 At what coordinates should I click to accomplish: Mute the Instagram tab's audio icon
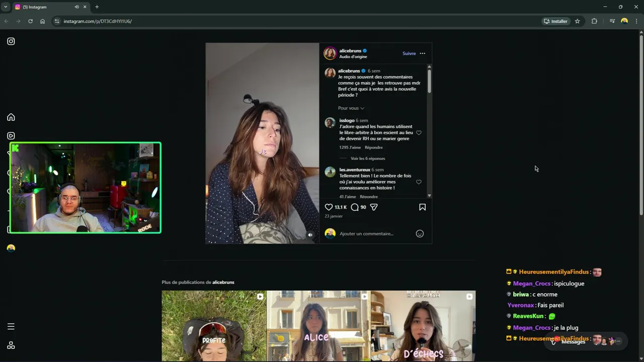coord(77,7)
